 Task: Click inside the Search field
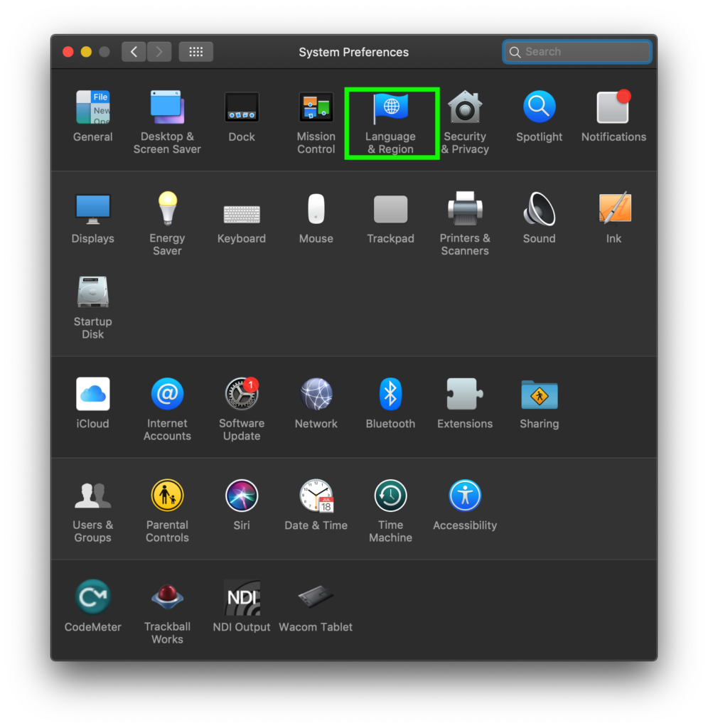point(576,51)
